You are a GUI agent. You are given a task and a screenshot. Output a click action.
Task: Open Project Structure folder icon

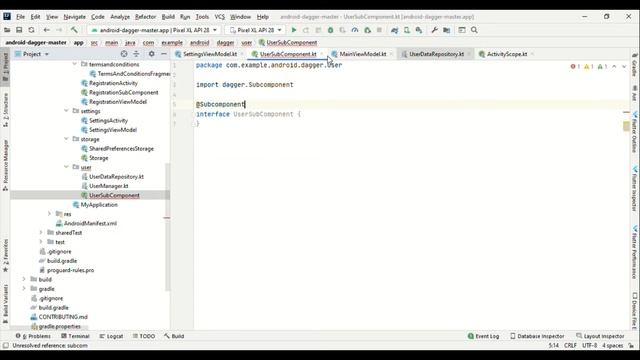coord(447,30)
